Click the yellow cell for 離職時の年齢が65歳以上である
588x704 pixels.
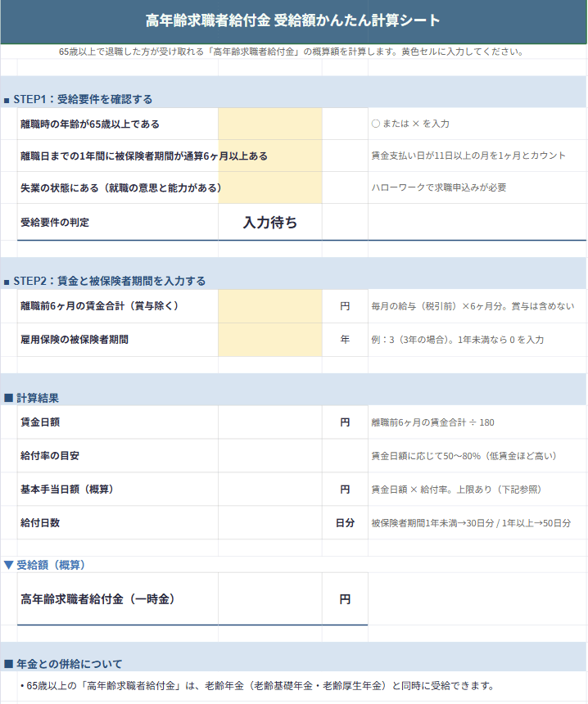coord(269,124)
